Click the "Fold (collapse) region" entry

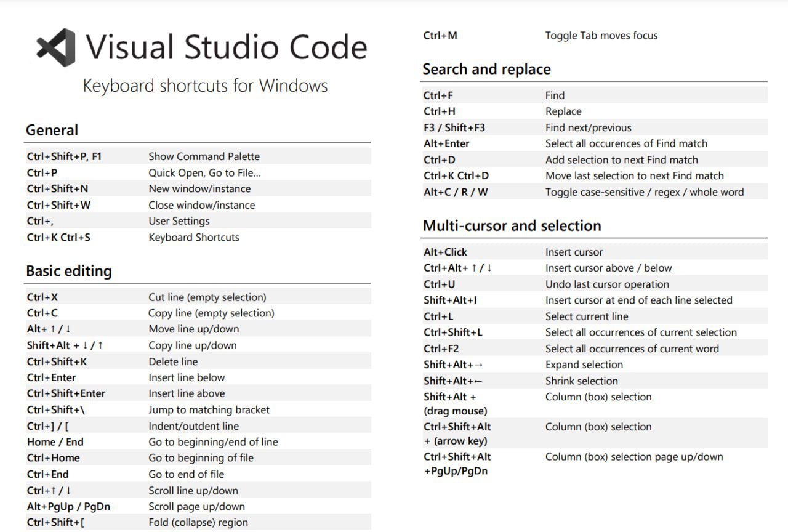pyautogui.click(x=198, y=522)
